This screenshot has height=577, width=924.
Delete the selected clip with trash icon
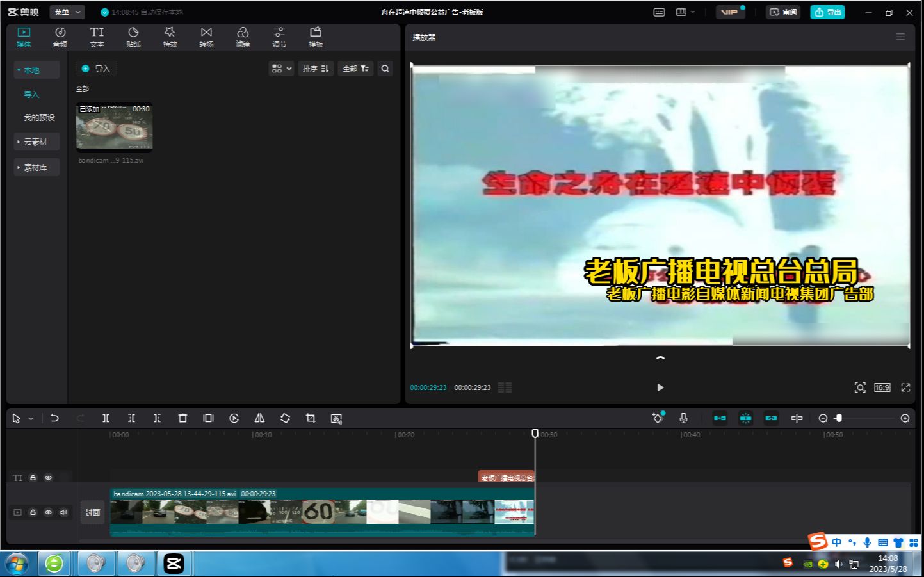click(182, 418)
